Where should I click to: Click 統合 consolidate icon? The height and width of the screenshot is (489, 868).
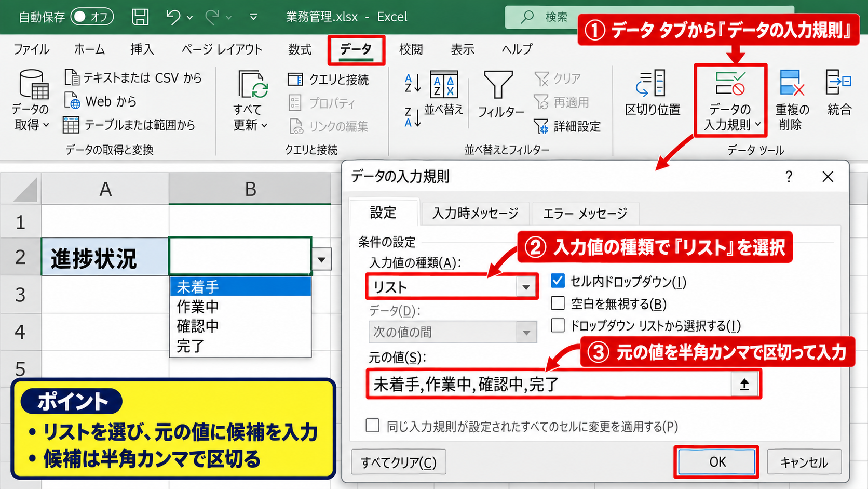coord(838,82)
